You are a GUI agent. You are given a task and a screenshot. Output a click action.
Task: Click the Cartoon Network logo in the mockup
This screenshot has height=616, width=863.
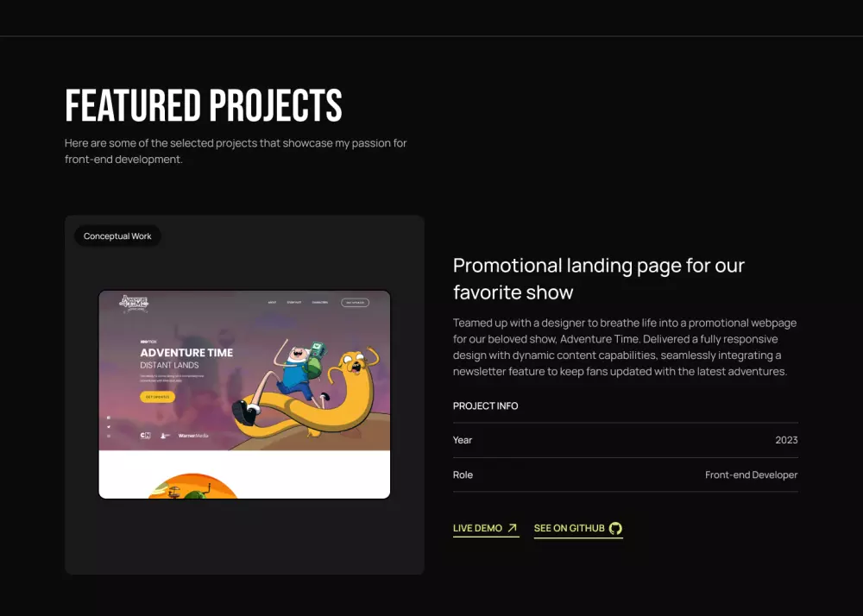(144, 435)
